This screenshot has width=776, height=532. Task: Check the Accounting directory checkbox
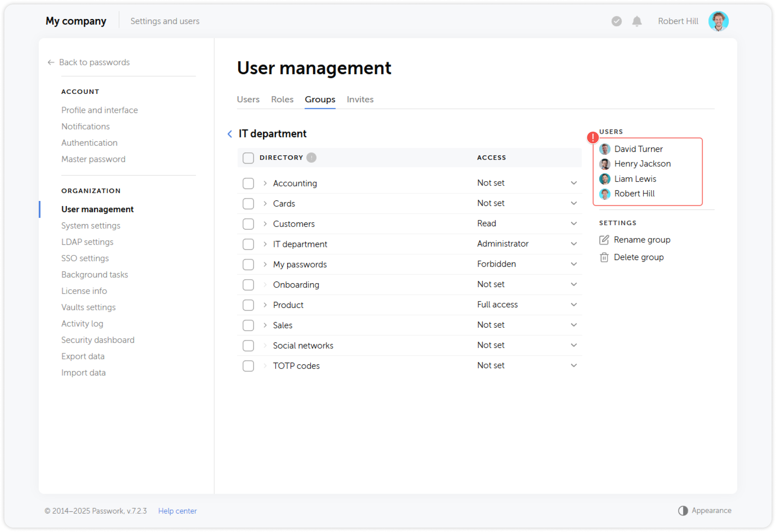248,183
